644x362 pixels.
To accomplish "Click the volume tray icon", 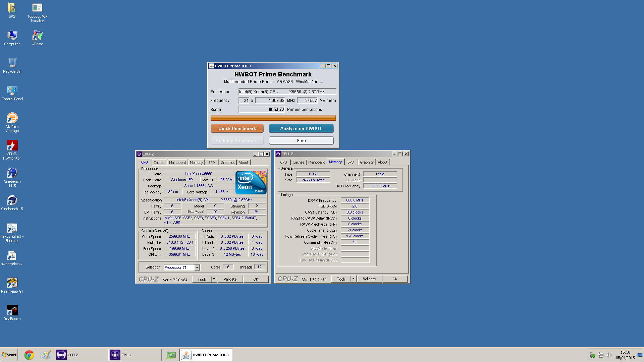I will pyautogui.click(x=609, y=355).
